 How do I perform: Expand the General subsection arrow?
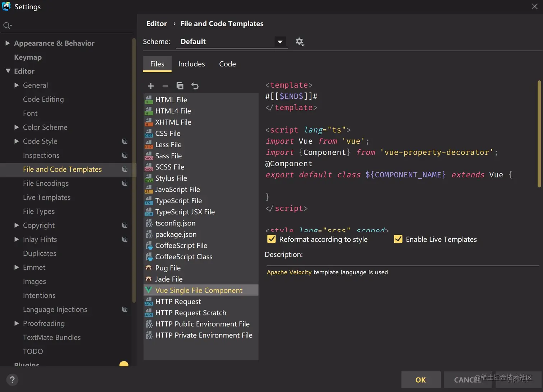pyautogui.click(x=17, y=85)
